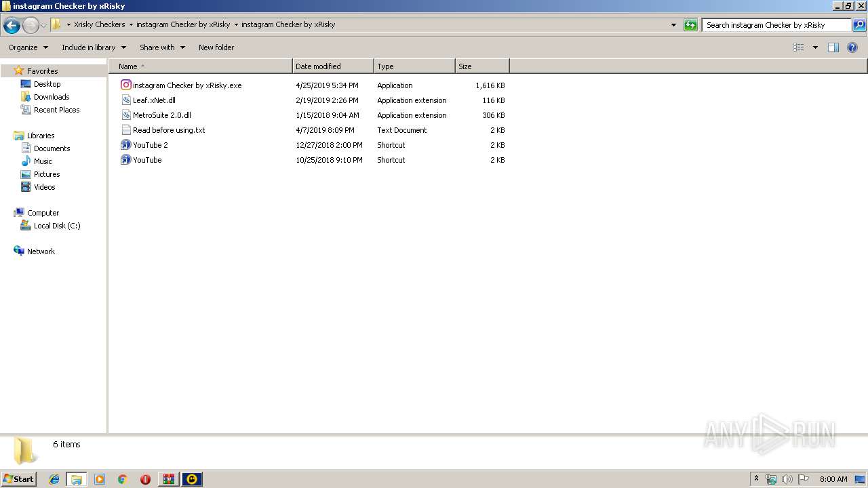Select the MetroSuite 2.0.dll file icon

(x=125, y=115)
